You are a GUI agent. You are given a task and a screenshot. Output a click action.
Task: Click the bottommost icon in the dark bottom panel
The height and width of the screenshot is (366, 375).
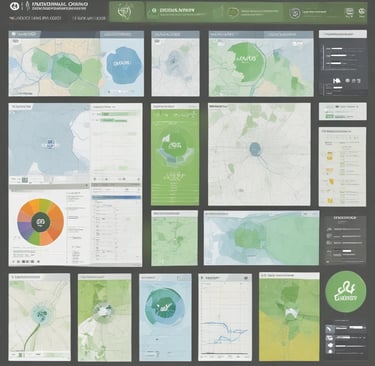coord(330,352)
